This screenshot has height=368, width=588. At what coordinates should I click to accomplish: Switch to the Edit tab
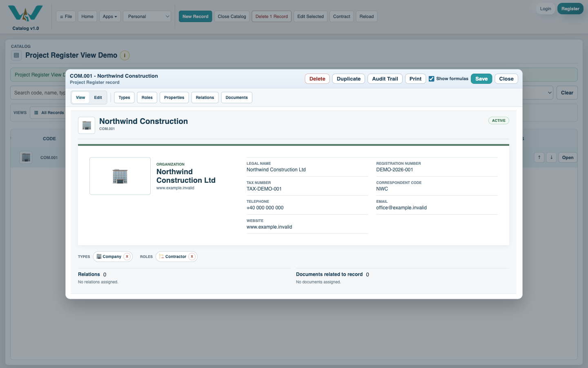pos(98,97)
